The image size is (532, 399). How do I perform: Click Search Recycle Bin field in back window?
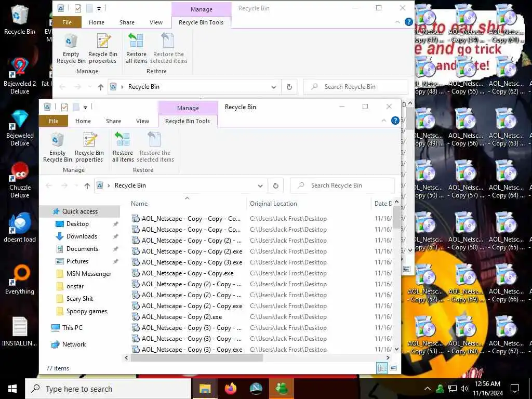click(356, 87)
